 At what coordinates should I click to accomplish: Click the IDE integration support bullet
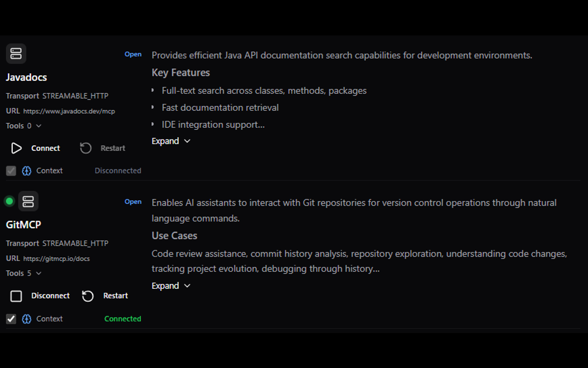213,125
